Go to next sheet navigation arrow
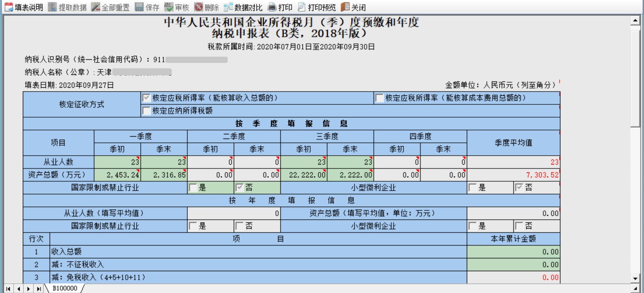This screenshot has height=293, width=644. point(29,289)
